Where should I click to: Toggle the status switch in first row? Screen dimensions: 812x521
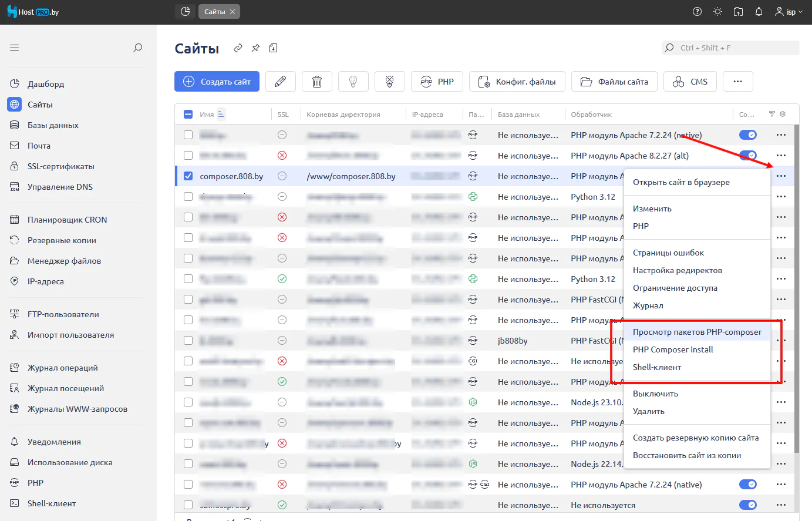point(747,135)
